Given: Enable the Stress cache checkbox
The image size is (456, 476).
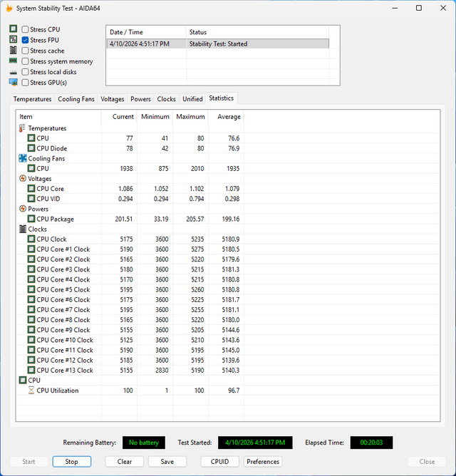Looking at the screenshot, I should 25,51.
